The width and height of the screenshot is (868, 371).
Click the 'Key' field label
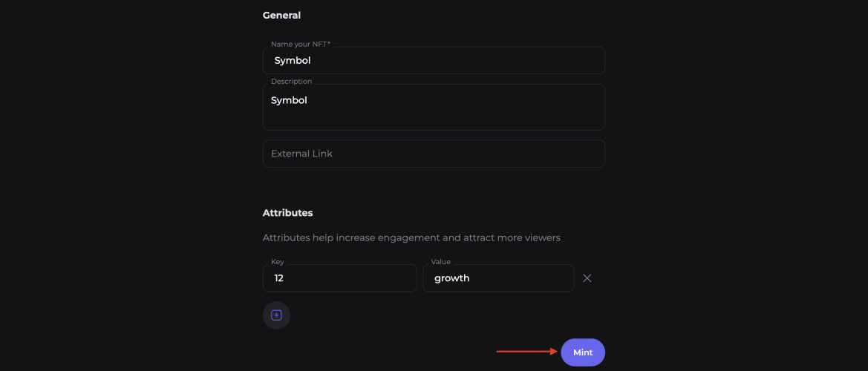pos(278,261)
